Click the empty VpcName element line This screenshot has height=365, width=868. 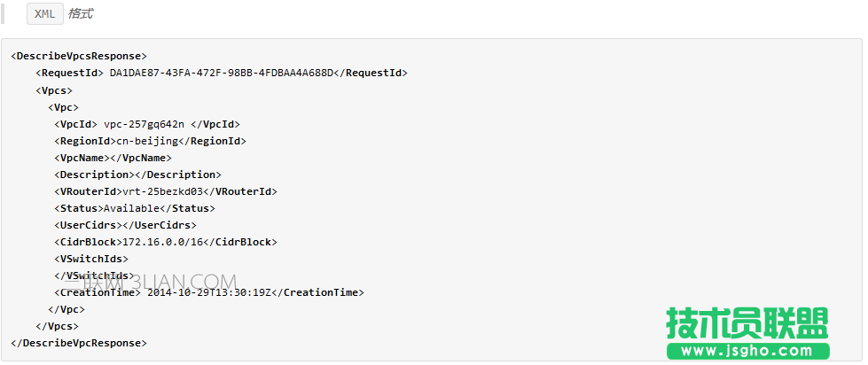[x=113, y=158]
